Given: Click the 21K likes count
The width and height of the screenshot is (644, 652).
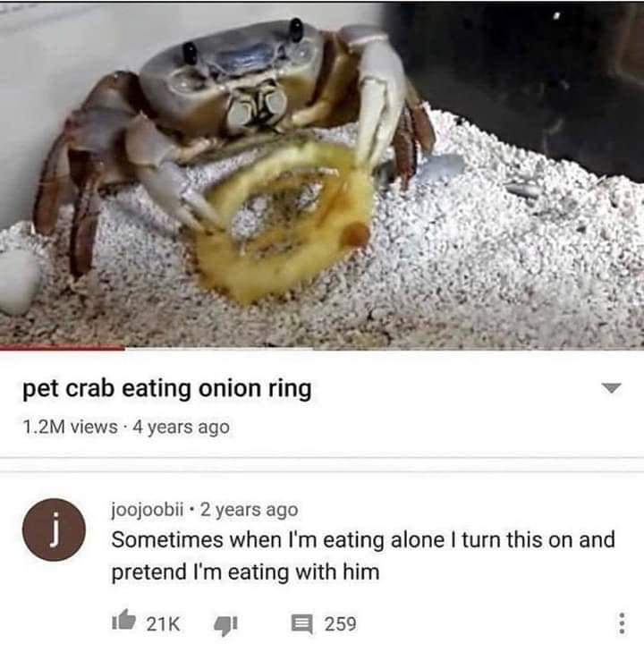Looking at the screenshot, I should click(x=163, y=623).
